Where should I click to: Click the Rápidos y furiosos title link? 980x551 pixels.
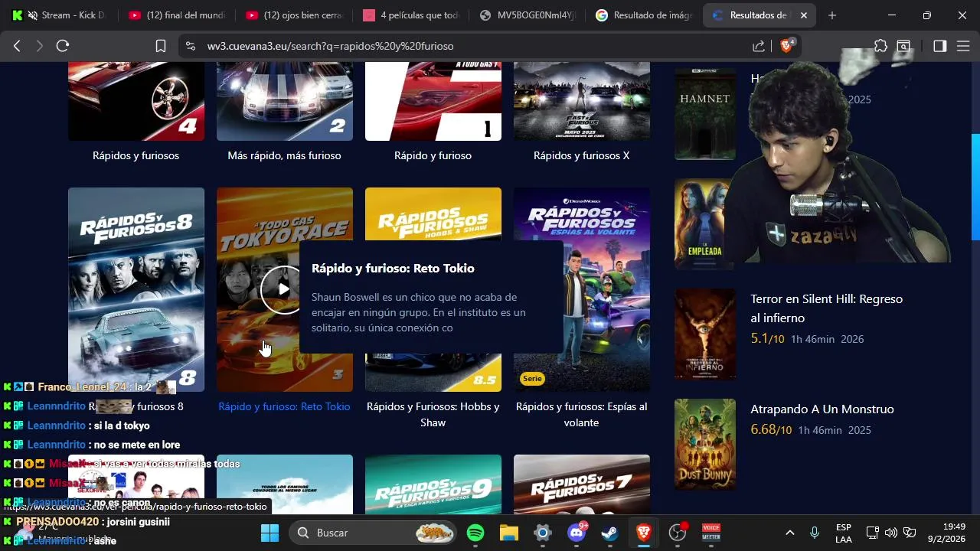click(136, 155)
